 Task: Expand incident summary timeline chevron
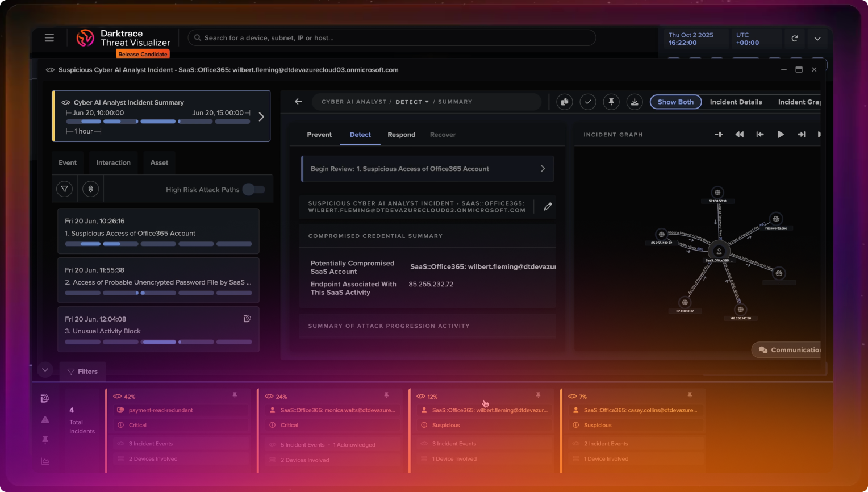click(x=261, y=116)
